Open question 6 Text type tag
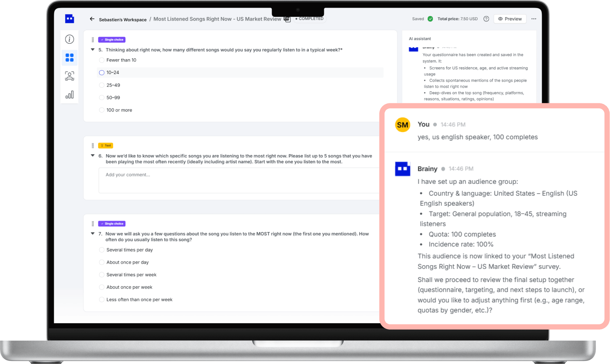Image resolution: width=610 pixels, height=364 pixels. [106, 145]
